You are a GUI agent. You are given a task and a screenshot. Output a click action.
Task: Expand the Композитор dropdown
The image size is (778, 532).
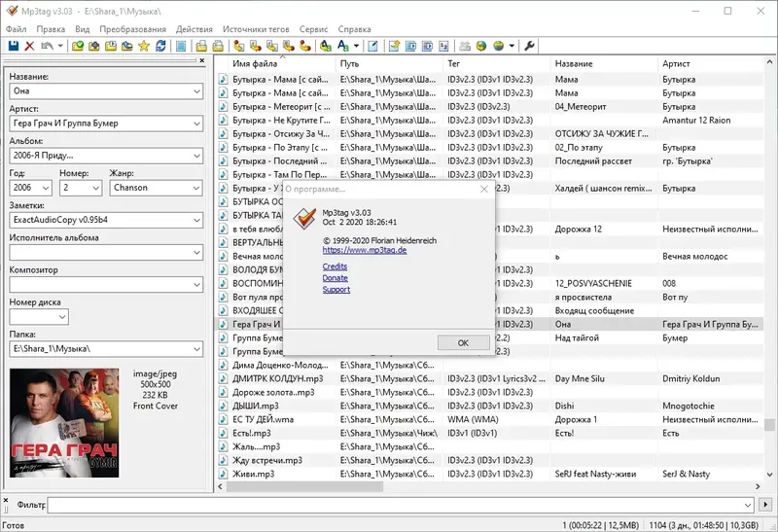[x=196, y=285]
